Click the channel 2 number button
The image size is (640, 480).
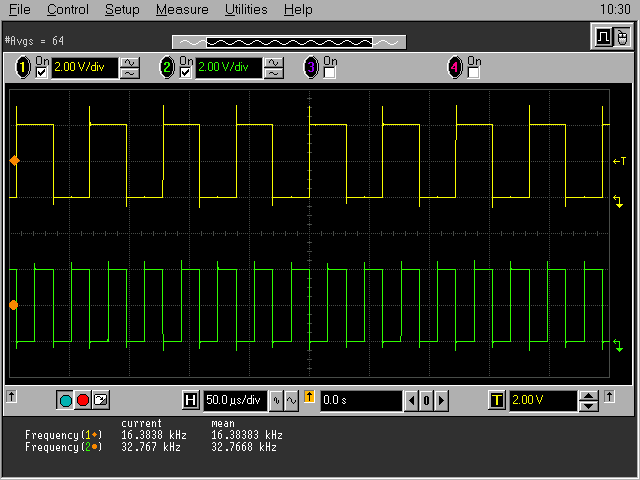[167, 68]
